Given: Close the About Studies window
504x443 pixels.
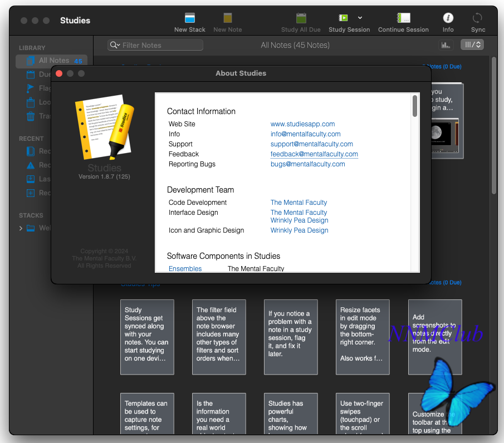Looking at the screenshot, I should tap(59, 73).
